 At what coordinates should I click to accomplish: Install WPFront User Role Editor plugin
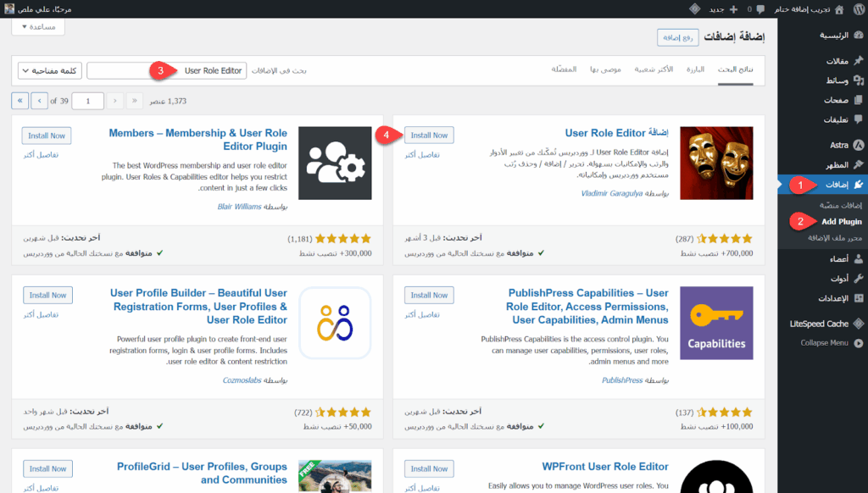[429, 468]
